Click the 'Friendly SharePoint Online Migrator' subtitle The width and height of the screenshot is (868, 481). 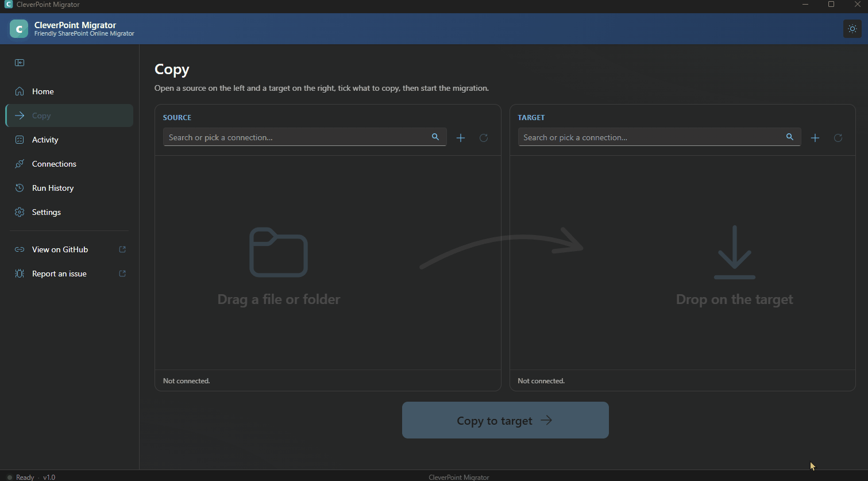[84, 33]
